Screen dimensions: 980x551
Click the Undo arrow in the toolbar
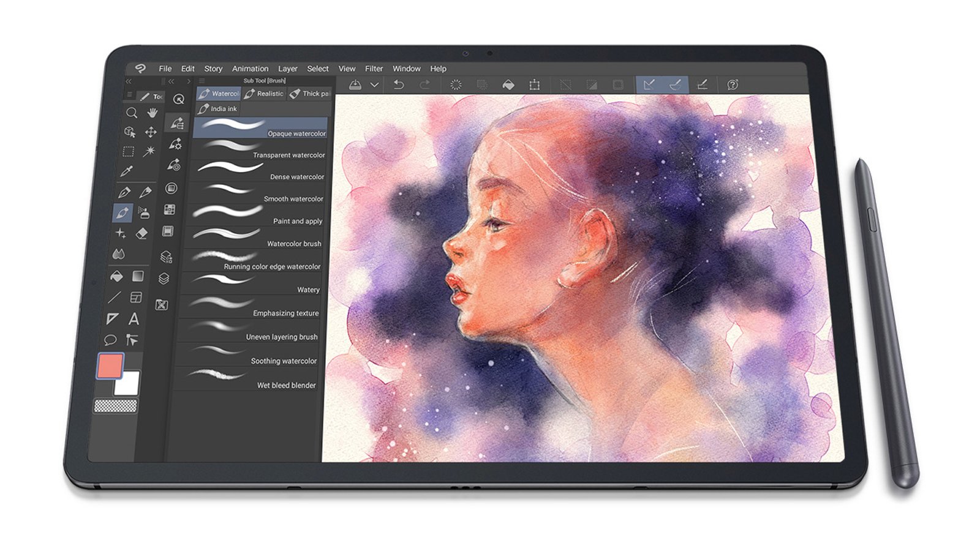coord(399,85)
